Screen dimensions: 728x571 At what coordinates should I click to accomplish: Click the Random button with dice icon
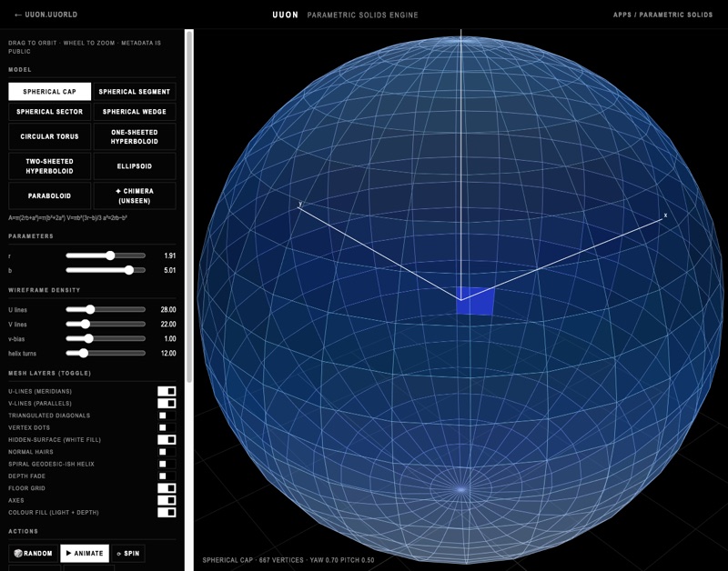click(33, 554)
